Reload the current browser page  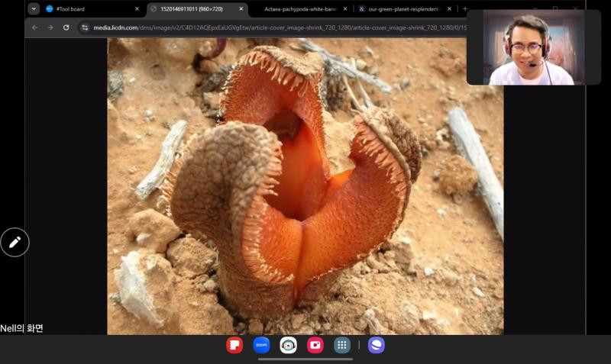[x=66, y=27]
